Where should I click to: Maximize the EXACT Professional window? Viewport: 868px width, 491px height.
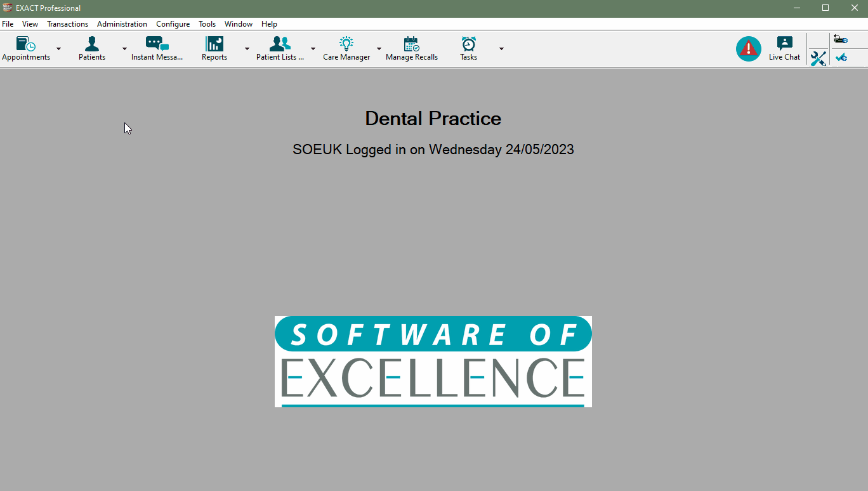coord(825,8)
